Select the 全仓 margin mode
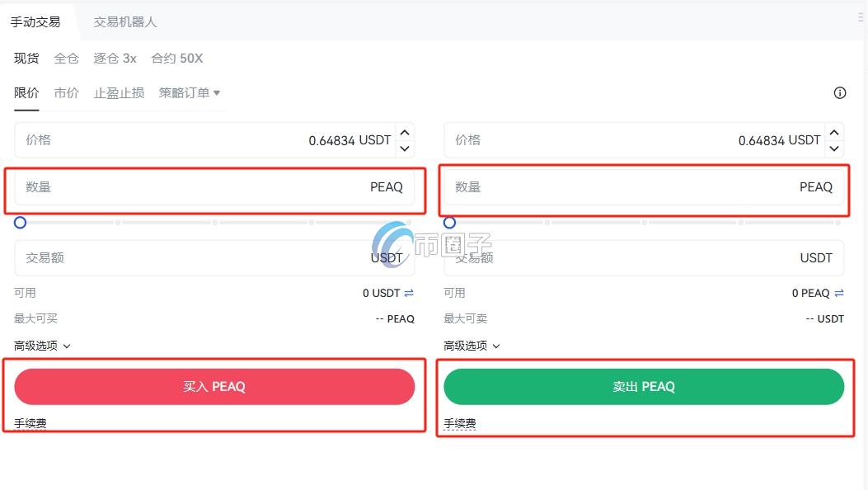The height and width of the screenshot is (490, 868). pyautogui.click(x=66, y=59)
